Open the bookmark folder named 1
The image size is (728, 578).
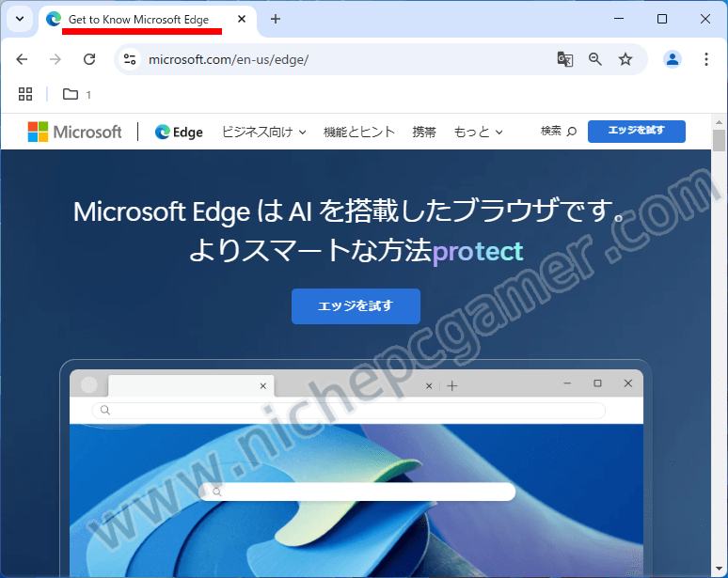pyautogui.click(x=76, y=94)
